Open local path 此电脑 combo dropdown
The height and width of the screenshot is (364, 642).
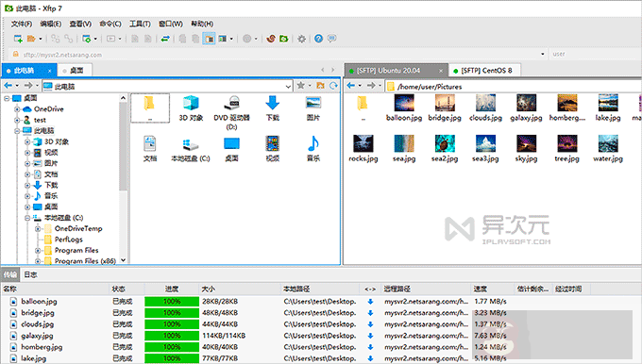tap(288, 87)
